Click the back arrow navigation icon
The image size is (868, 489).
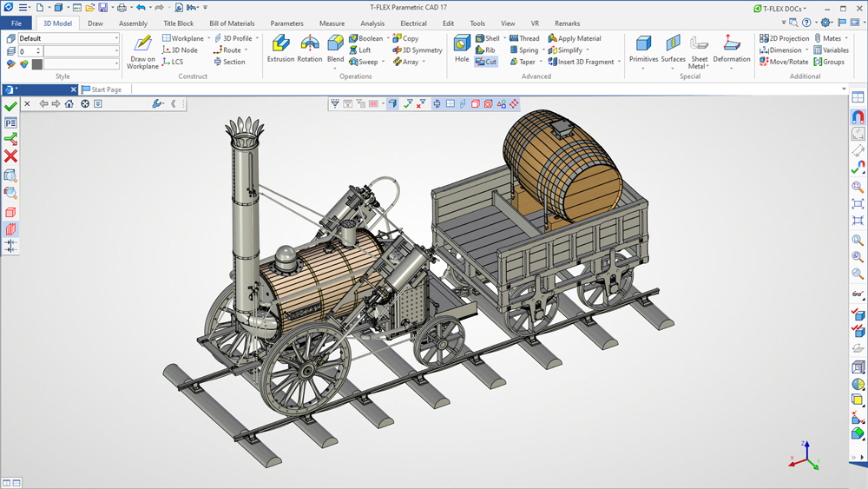43,103
